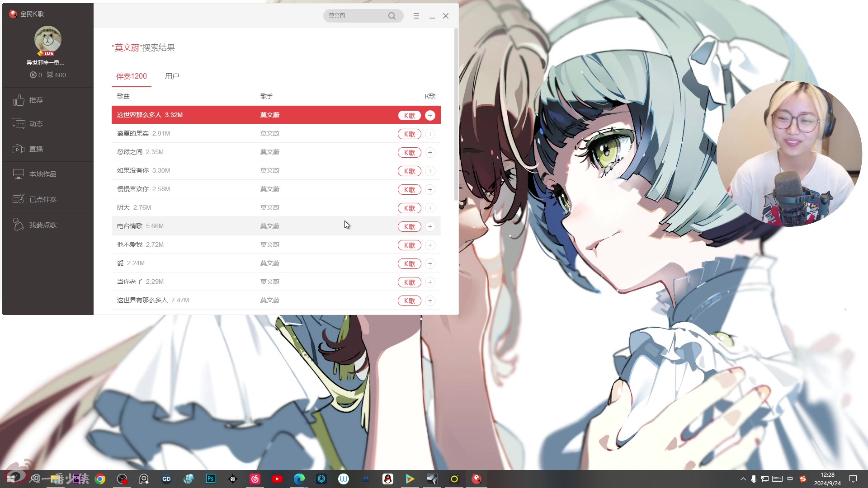Screen dimensions: 868x488
Task: Add 阴天 using plus icon
Action: (x=430, y=208)
